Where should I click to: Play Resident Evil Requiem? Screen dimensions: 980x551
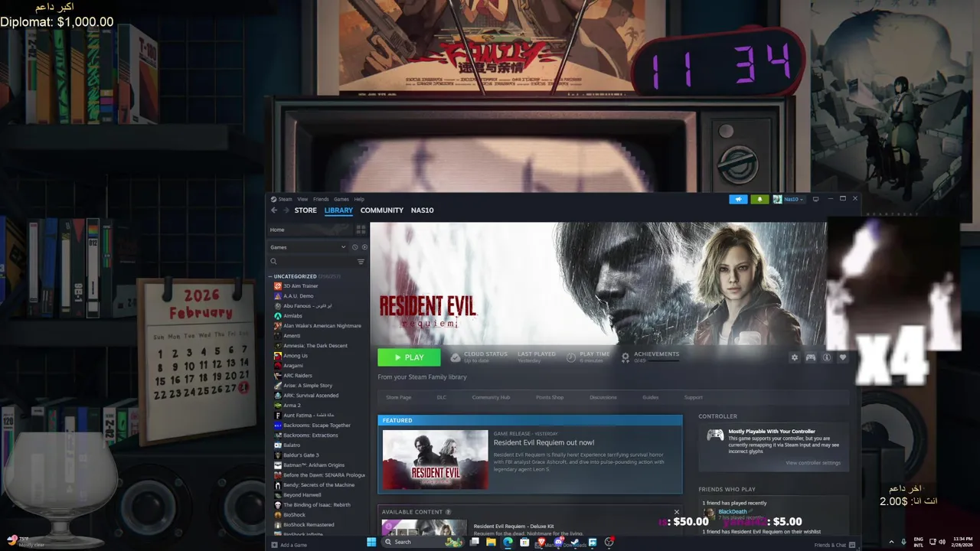coord(409,357)
